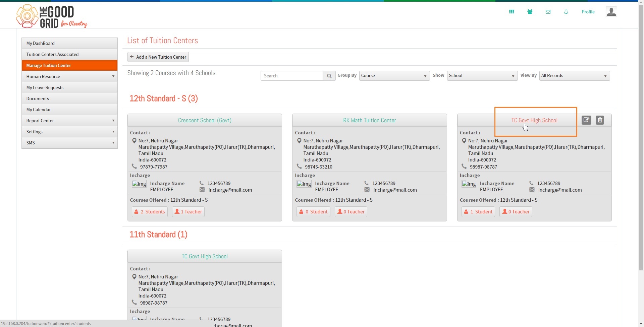Screen dimensions: 644x327
Task: Click phone icon beside 97879-77987
Action: click(134, 167)
